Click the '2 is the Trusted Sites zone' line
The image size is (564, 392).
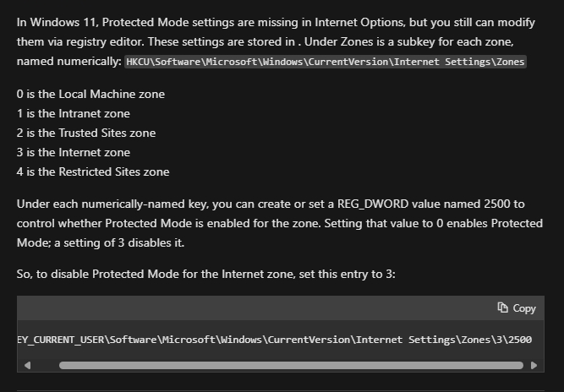click(86, 133)
